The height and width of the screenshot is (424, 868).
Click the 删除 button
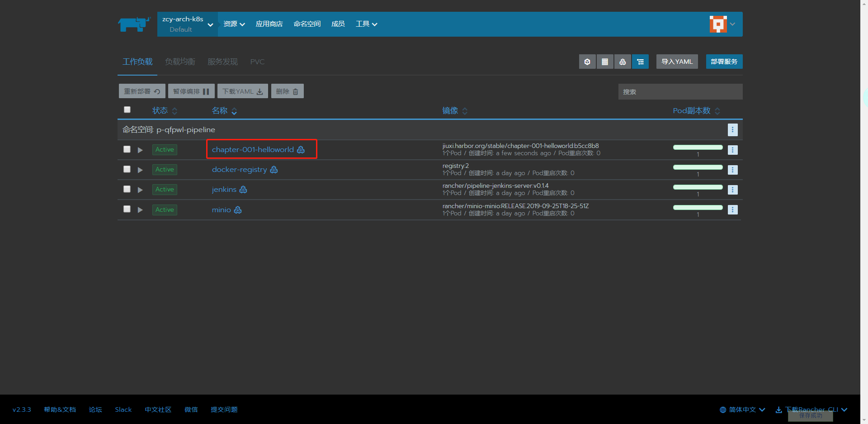coord(288,91)
